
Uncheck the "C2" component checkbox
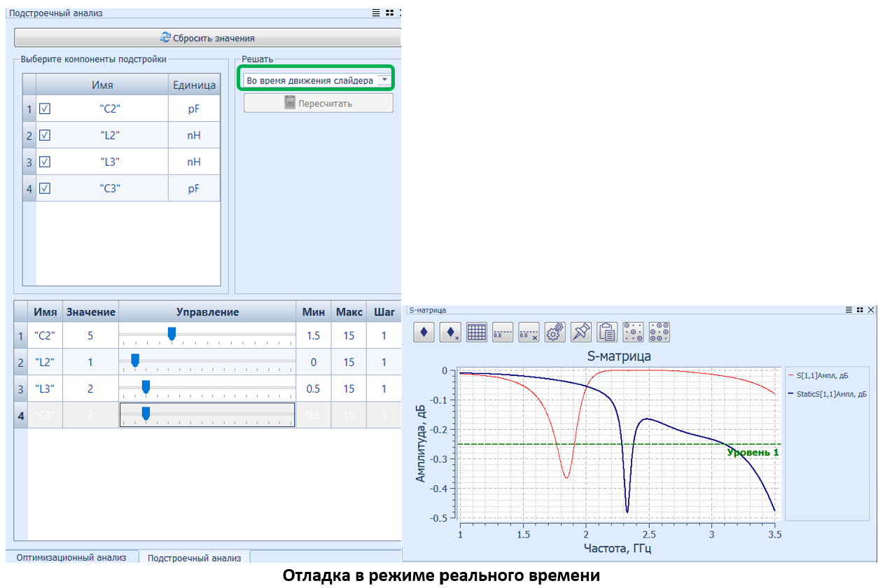click(x=45, y=109)
